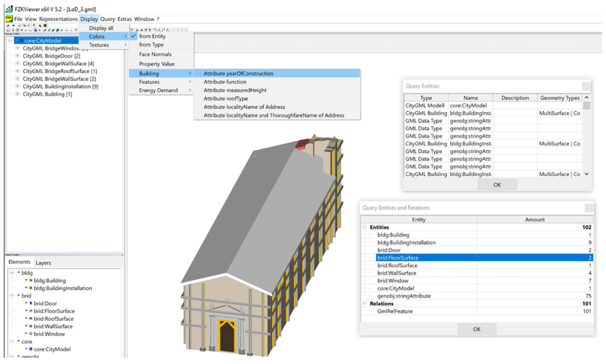This screenshot has height=364, width=606.
Task: Click the blue core:CityModel icon in Elements
Action: click(31, 349)
